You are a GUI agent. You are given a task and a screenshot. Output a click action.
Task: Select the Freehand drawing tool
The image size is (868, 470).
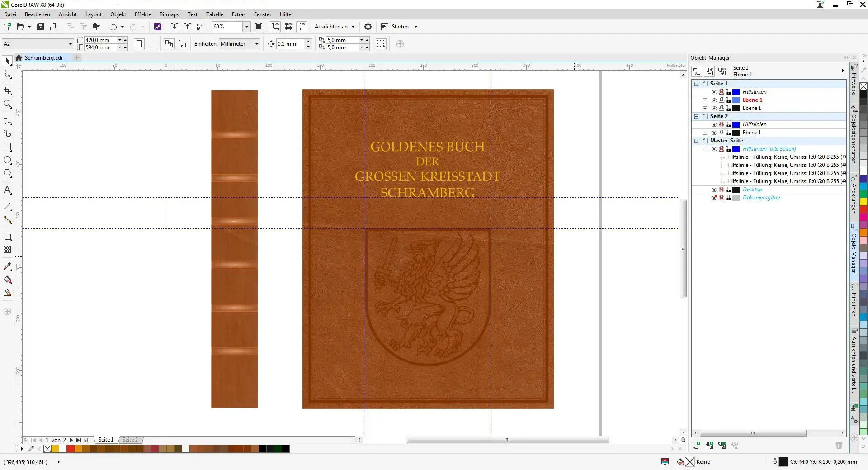tap(7, 120)
